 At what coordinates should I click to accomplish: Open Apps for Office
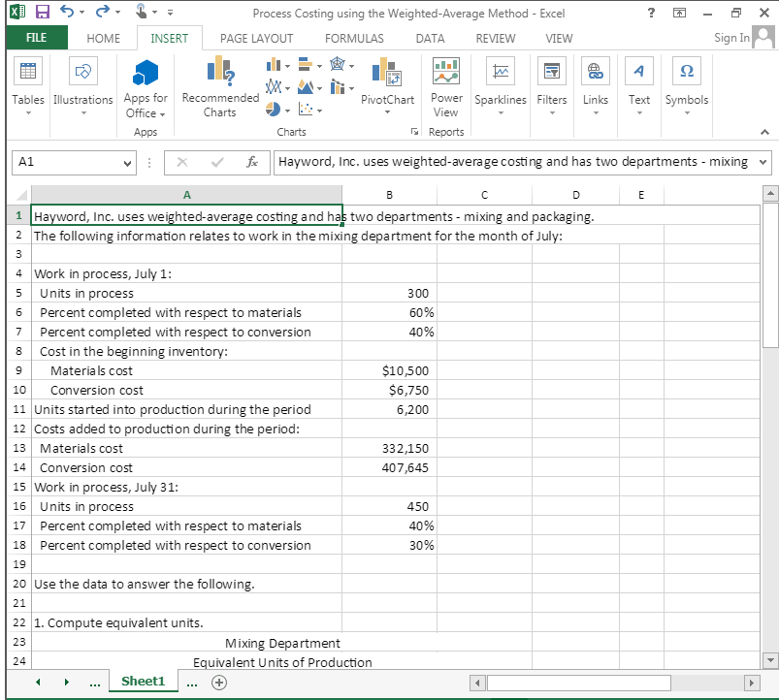(x=145, y=87)
